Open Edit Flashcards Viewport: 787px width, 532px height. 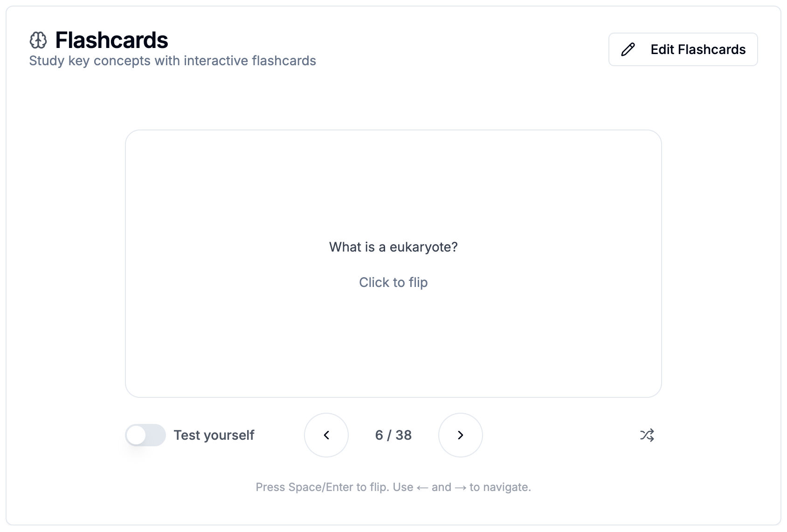click(683, 49)
